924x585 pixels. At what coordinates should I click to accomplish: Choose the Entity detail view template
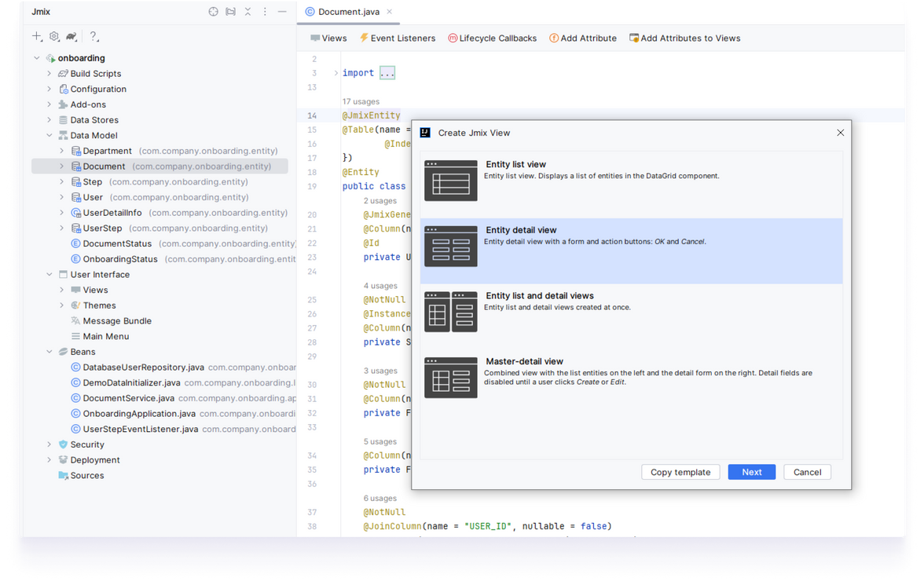click(631, 251)
